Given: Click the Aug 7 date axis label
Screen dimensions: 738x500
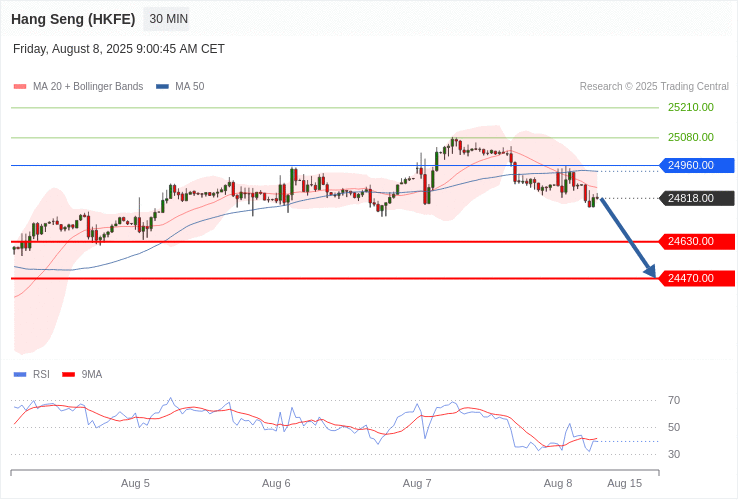Looking at the screenshot, I should pos(417,484).
